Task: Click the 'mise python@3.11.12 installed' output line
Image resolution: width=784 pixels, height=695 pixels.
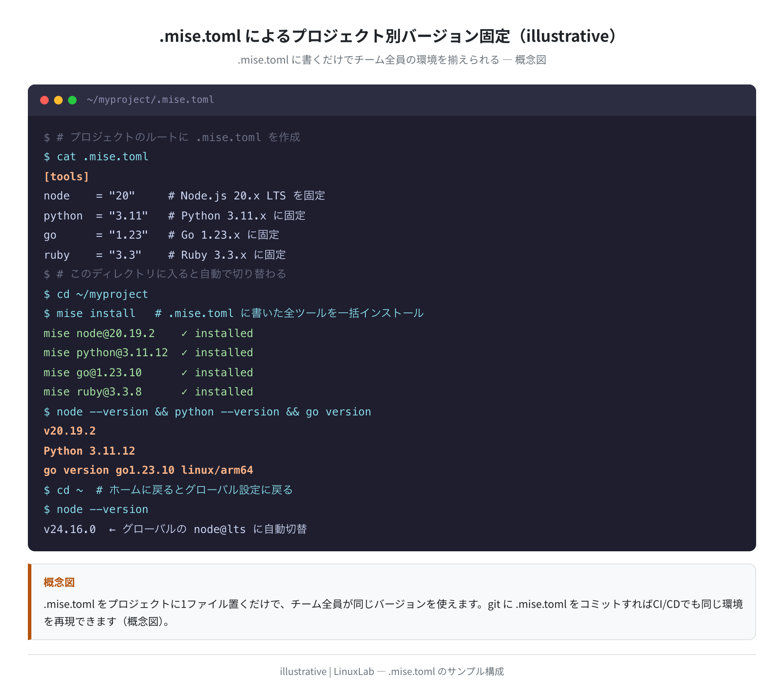Action: [149, 353]
